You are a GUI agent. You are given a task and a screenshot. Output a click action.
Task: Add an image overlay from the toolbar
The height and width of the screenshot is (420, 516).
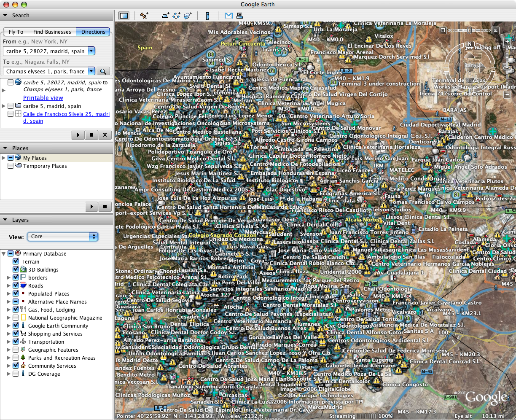(188, 16)
